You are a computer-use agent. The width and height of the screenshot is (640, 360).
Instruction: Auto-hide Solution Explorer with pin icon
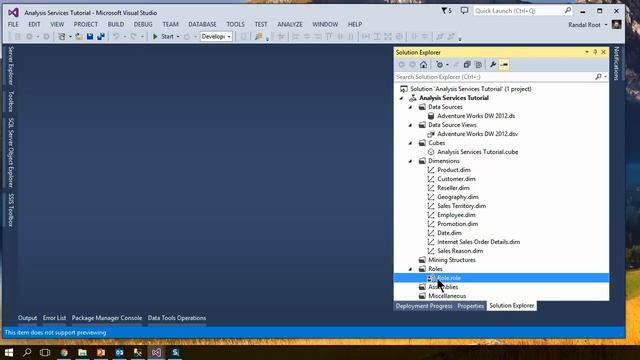[595, 52]
